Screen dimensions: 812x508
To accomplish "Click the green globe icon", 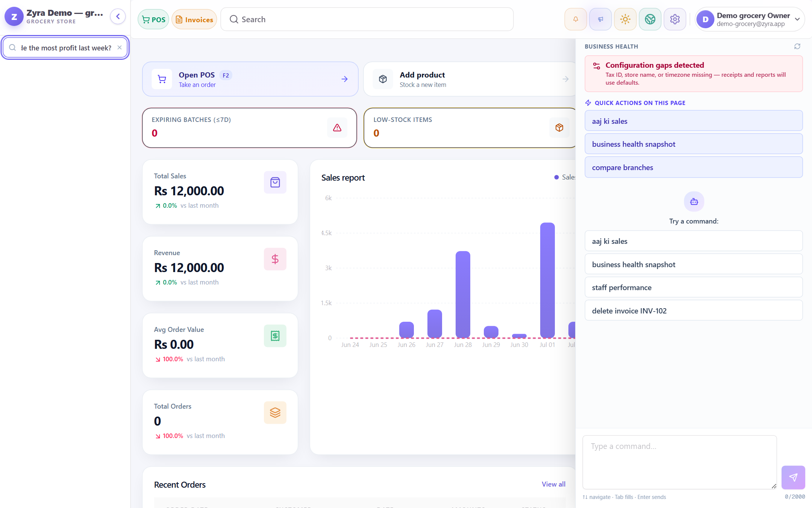I will (650, 19).
